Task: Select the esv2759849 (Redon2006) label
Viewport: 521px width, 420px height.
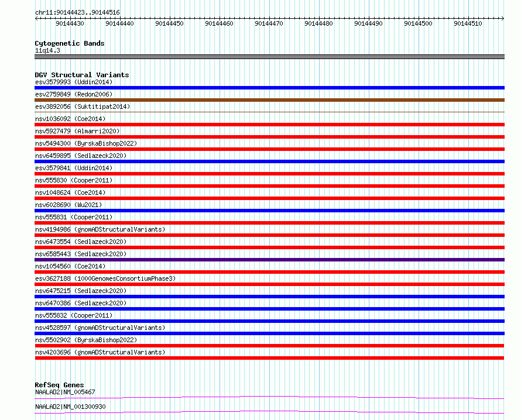Action: (x=74, y=94)
